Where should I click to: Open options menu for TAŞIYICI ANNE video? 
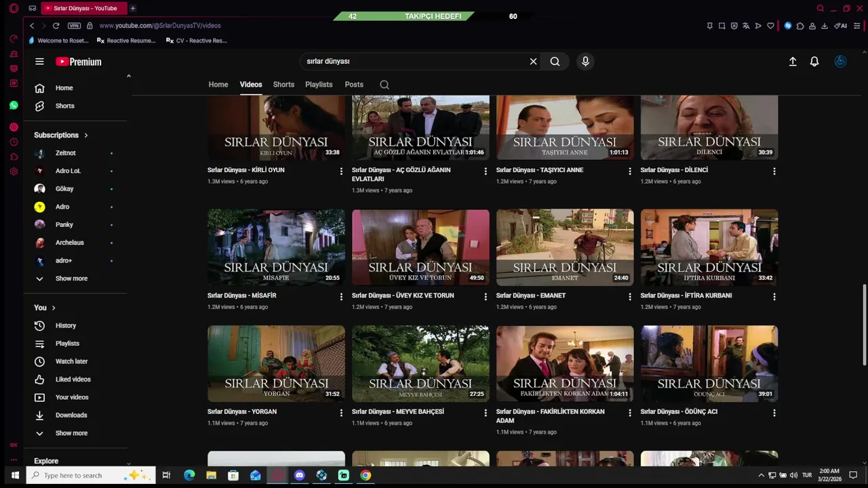(x=630, y=171)
